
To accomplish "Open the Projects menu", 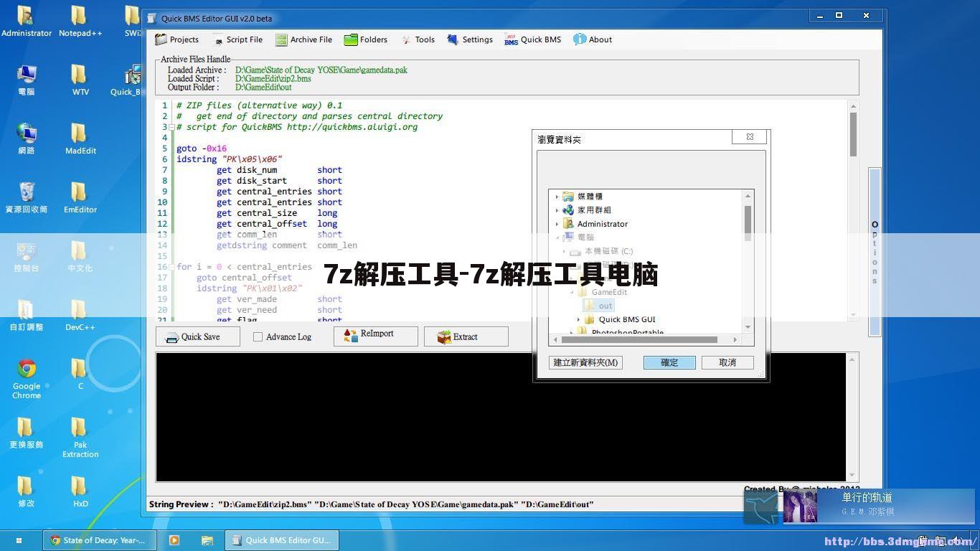I will click(x=177, y=39).
